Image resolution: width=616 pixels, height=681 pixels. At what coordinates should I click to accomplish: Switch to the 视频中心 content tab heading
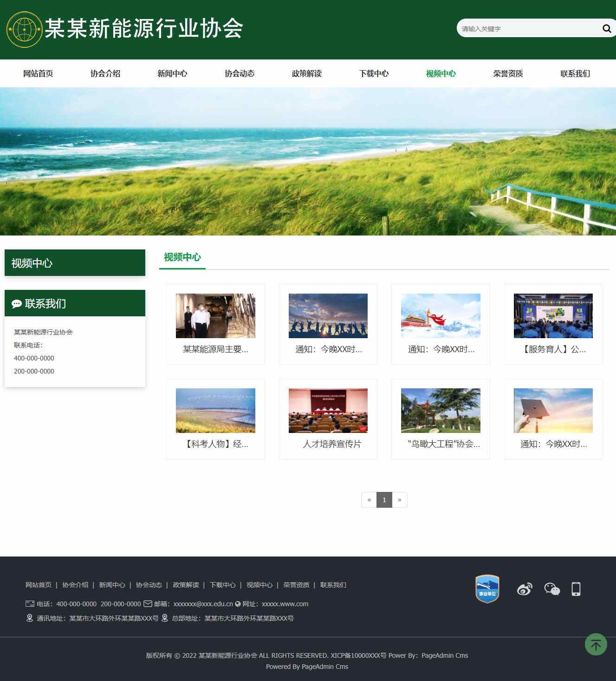(182, 257)
